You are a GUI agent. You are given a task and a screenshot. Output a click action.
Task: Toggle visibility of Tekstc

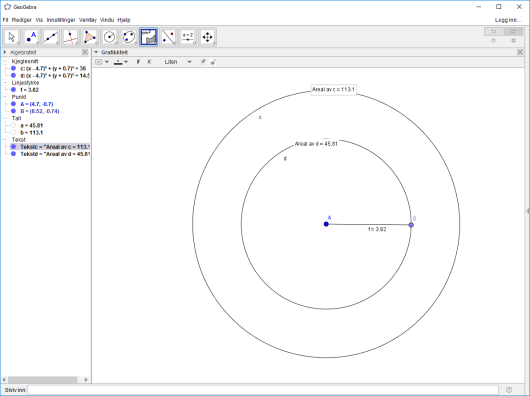pos(14,147)
